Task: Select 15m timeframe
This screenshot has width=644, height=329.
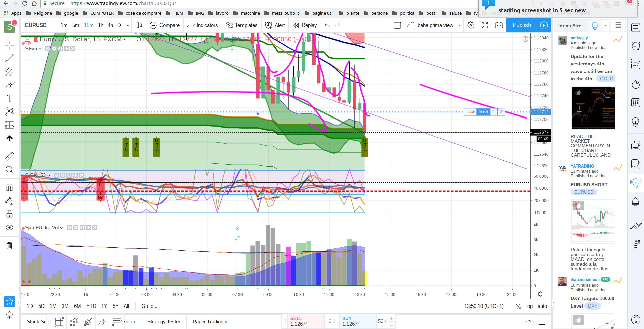Action: pos(89,25)
